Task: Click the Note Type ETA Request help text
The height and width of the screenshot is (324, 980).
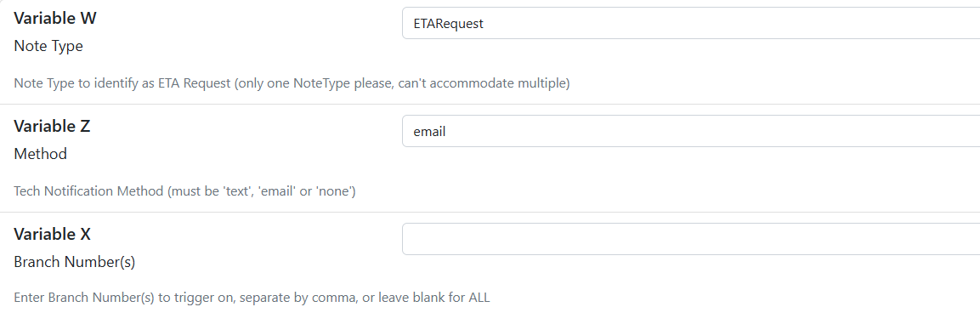Action: [x=292, y=83]
